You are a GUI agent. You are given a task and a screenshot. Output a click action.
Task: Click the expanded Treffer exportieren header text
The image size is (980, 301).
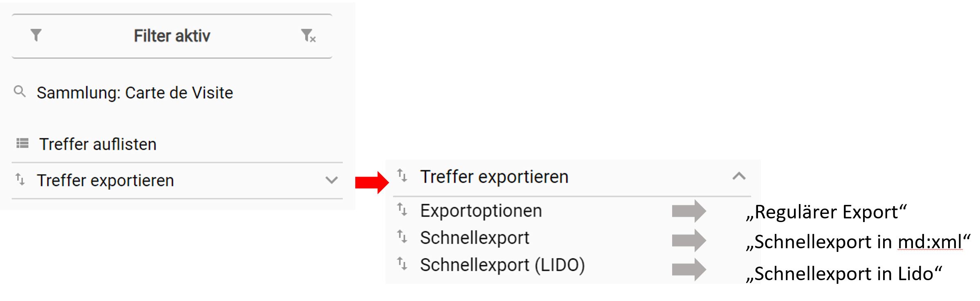point(494,177)
